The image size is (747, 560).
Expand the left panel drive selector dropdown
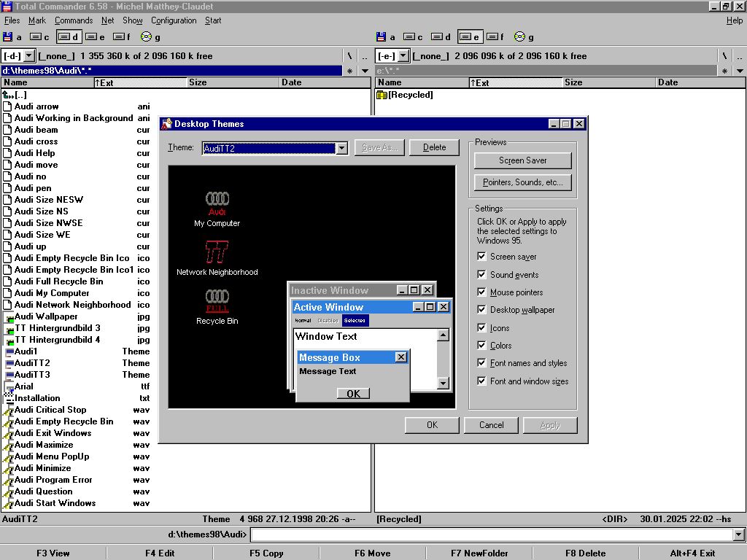29,55
